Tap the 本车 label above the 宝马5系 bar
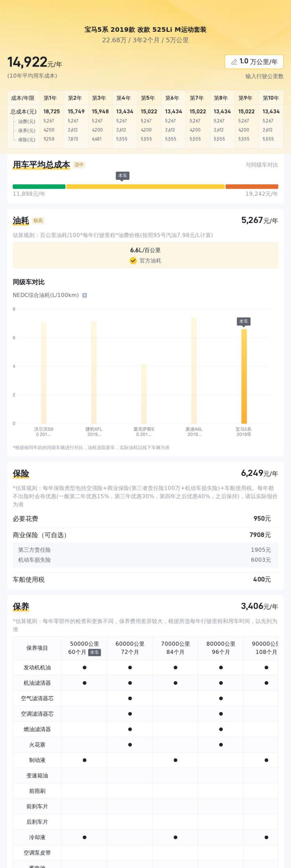Screen dimensions: 291x868 click(x=244, y=322)
